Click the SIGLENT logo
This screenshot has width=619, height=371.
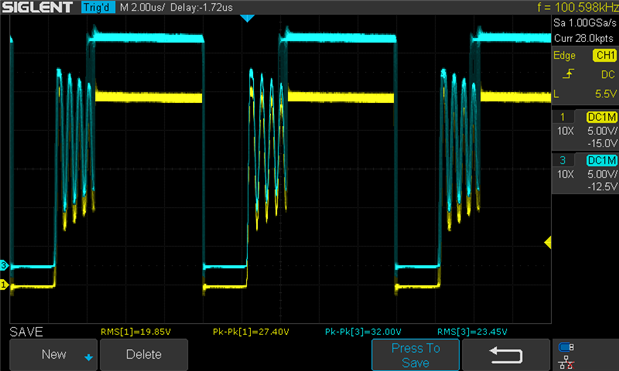click(38, 7)
